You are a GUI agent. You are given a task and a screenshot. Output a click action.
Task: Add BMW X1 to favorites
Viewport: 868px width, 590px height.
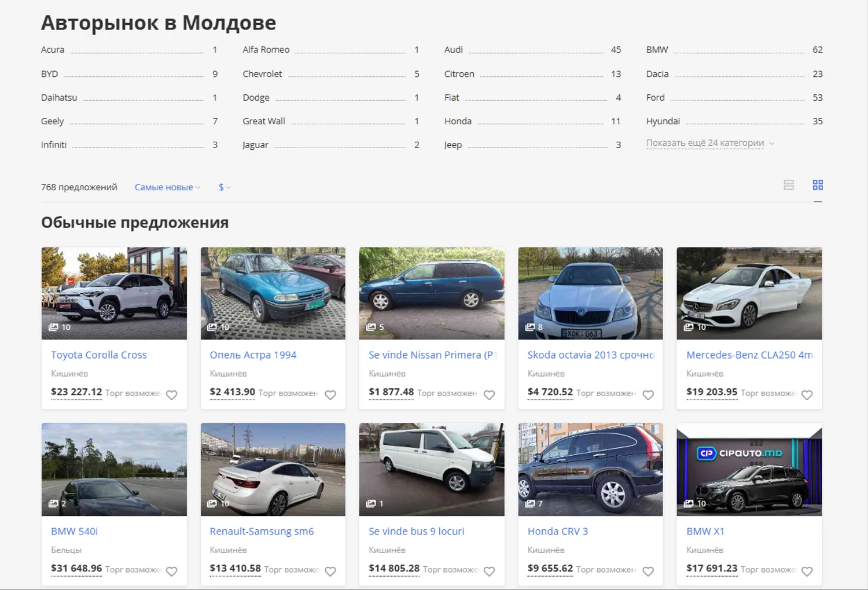click(807, 571)
